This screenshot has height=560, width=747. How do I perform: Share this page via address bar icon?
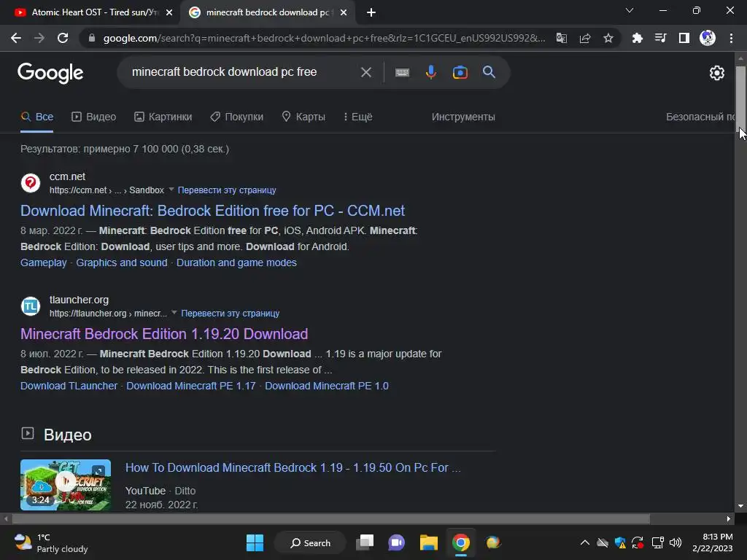coord(585,38)
